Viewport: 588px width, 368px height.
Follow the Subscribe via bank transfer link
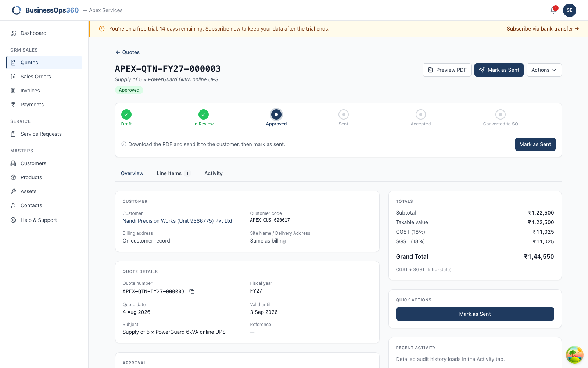pos(543,29)
